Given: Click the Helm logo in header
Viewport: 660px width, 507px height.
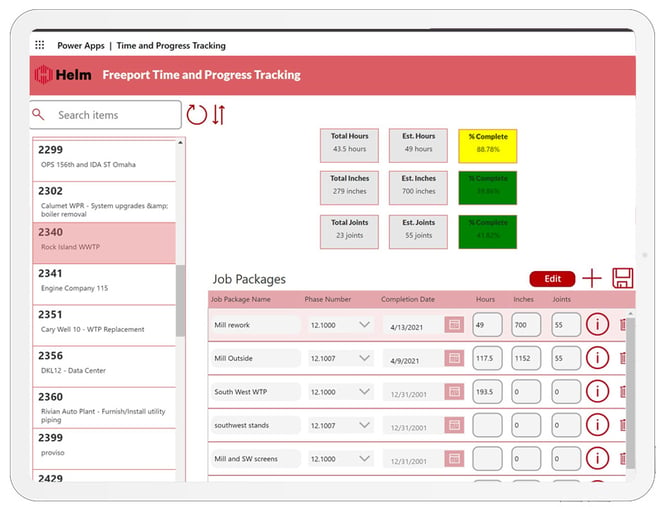Looking at the screenshot, I should (x=63, y=75).
